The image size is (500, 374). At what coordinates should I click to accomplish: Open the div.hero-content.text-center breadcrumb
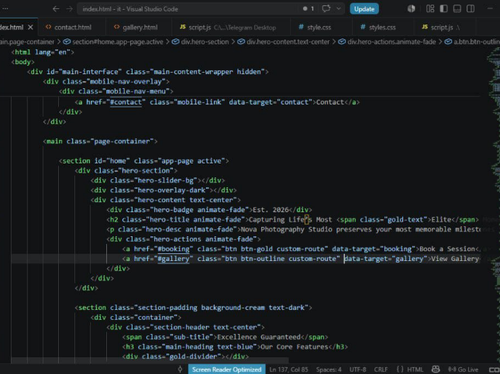tap(288, 42)
